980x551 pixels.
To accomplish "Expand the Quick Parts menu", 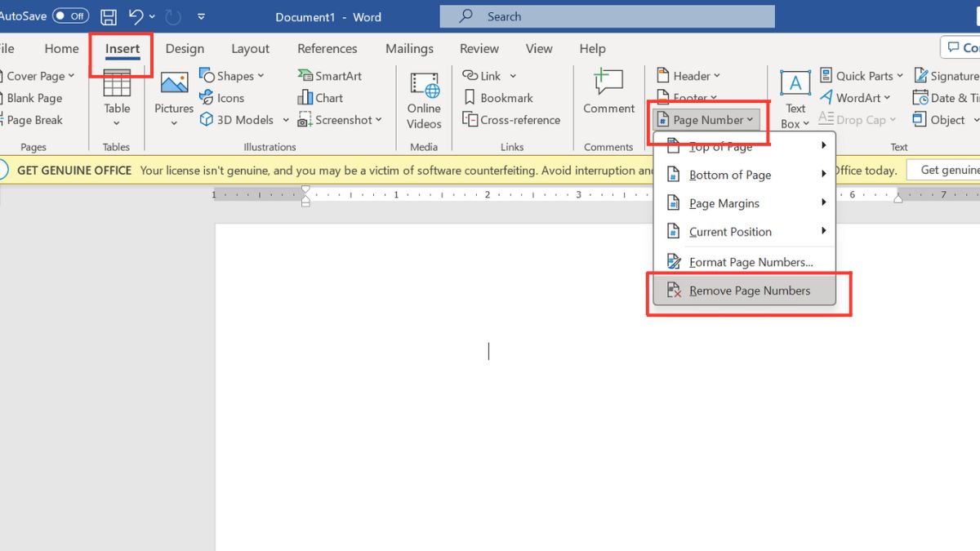I will (x=862, y=76).
